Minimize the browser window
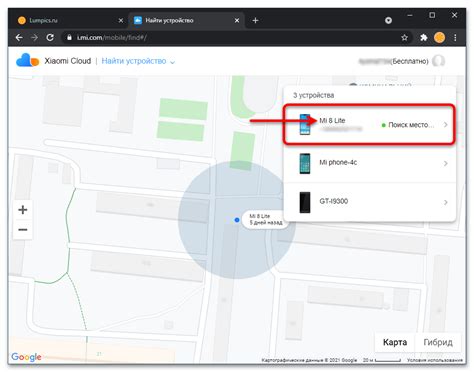The image size is (474, 372). coord(410,15)
